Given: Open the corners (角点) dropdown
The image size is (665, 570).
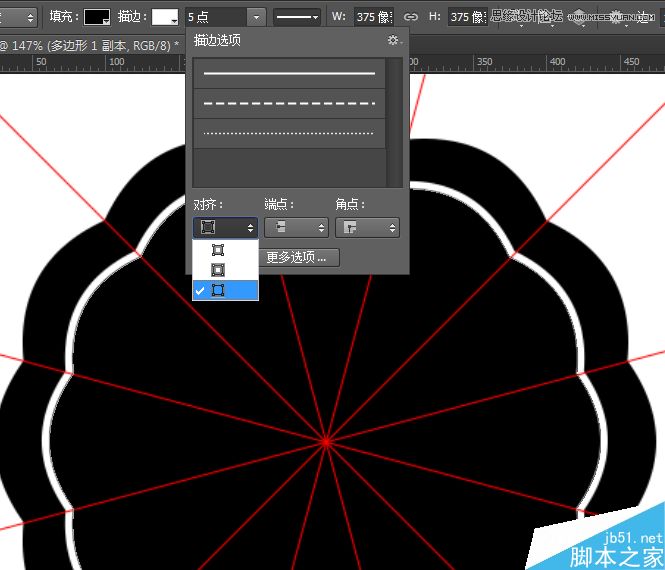Looking at the screenshot, I should (x=367, y=227).
